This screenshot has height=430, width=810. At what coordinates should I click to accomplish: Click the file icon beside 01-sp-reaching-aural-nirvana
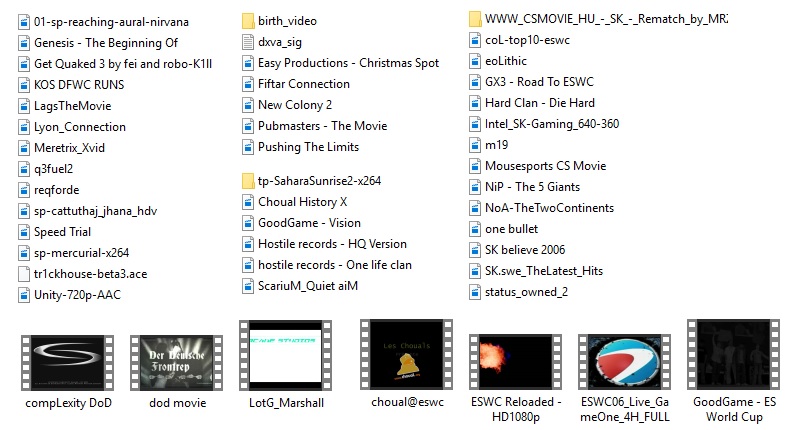[x=24, y=22]
